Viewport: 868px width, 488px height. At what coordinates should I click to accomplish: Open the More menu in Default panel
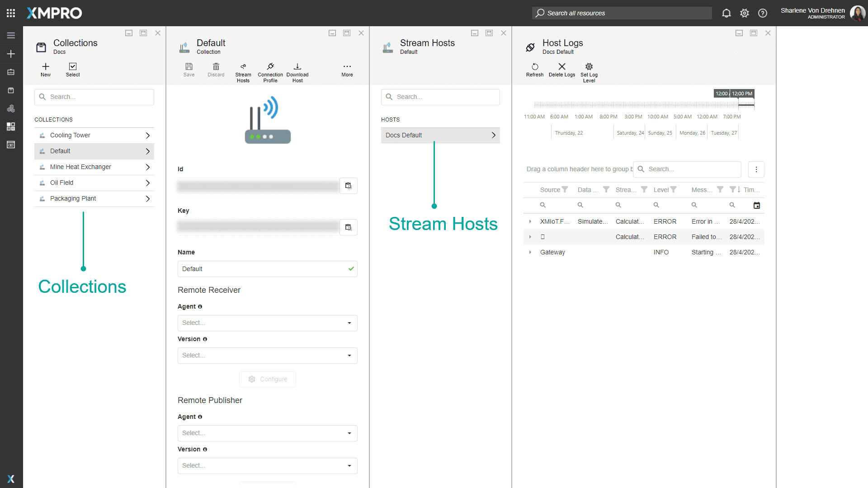[347, 67]
